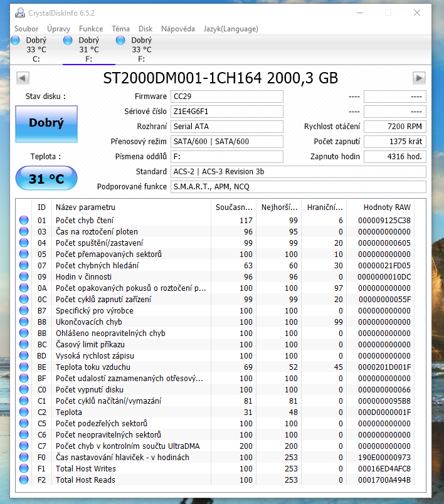The height and width of the screenshot is (504, 444).
Task: Click status icon for Ukončovacích chyb
Action: coord(24,322)
